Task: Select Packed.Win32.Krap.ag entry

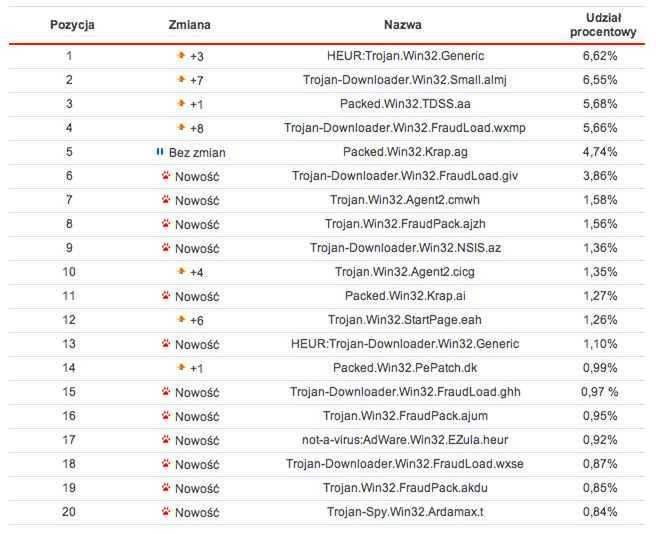Action: [404, 152]
